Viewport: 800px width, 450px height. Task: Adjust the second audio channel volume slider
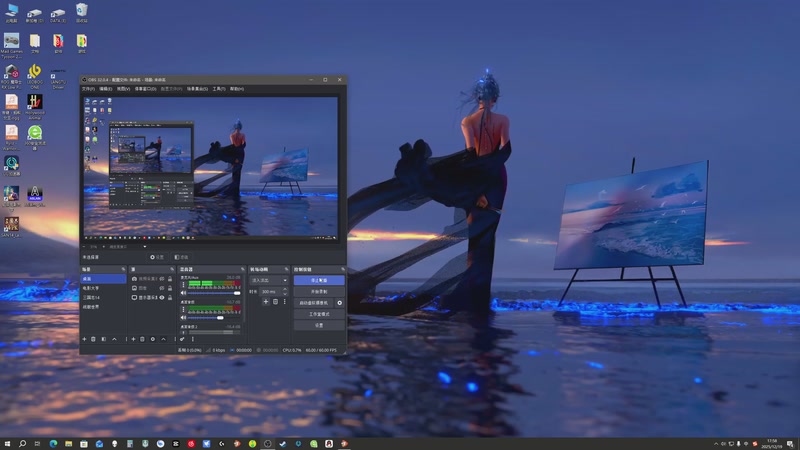(x=214, y=317)
